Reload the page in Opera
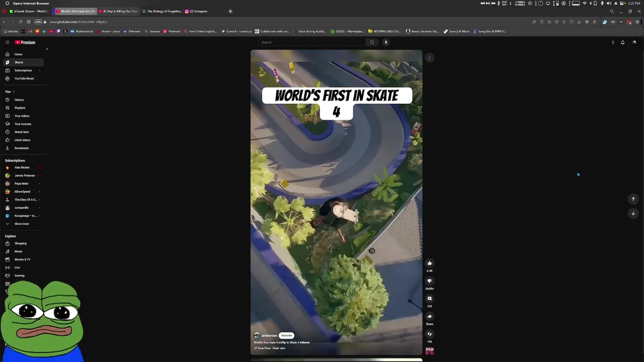644x362 pixels. click(21, 22)
